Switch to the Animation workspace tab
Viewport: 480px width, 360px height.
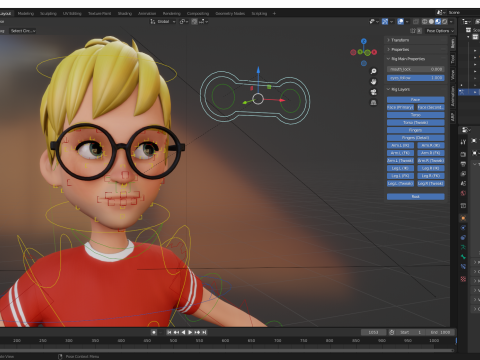point(147,13)
